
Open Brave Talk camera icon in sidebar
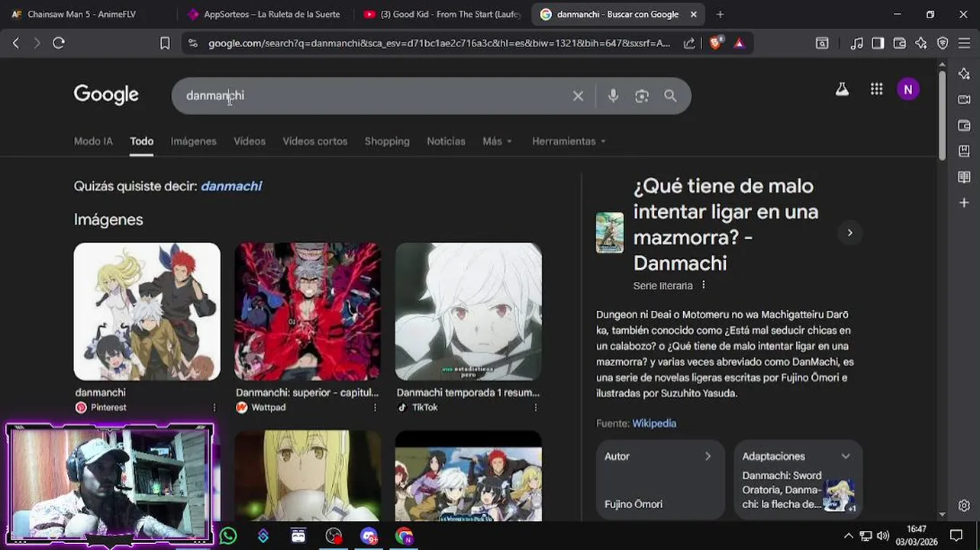[964, 99]
